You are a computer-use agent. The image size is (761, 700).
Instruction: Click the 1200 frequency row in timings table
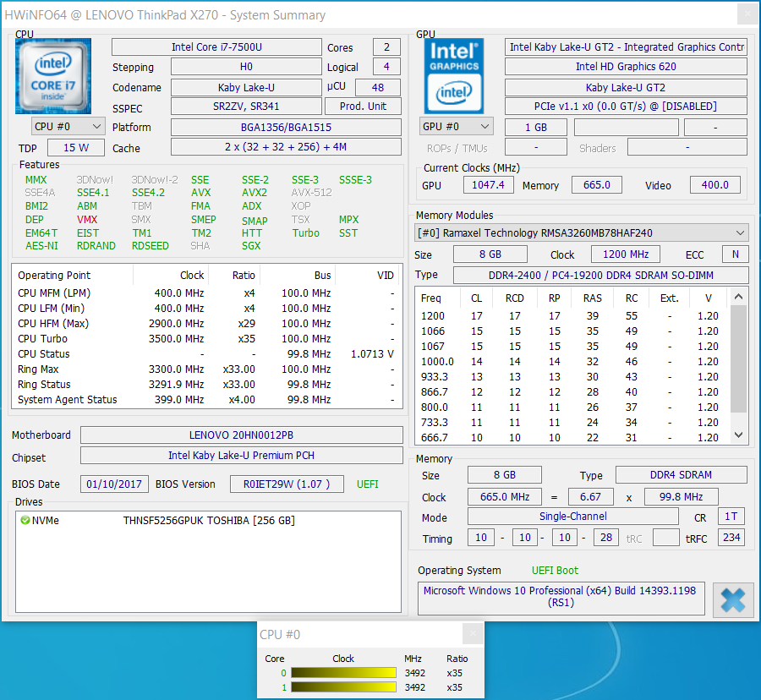tap(572, 316)
